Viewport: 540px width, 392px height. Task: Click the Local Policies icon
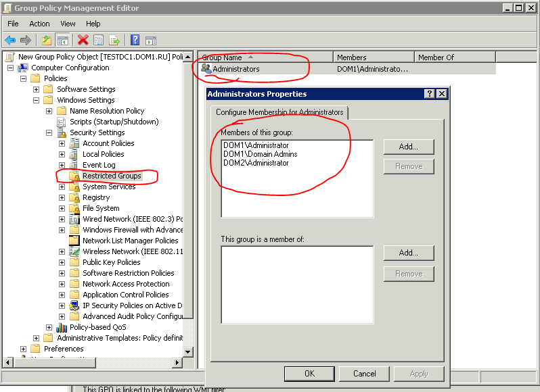tap(74, 154)
